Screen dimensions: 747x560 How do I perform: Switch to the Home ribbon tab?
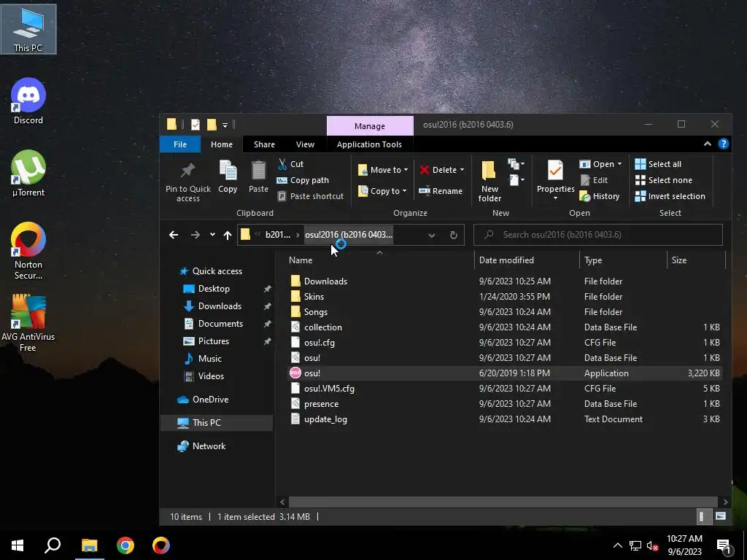pos(222,144)
